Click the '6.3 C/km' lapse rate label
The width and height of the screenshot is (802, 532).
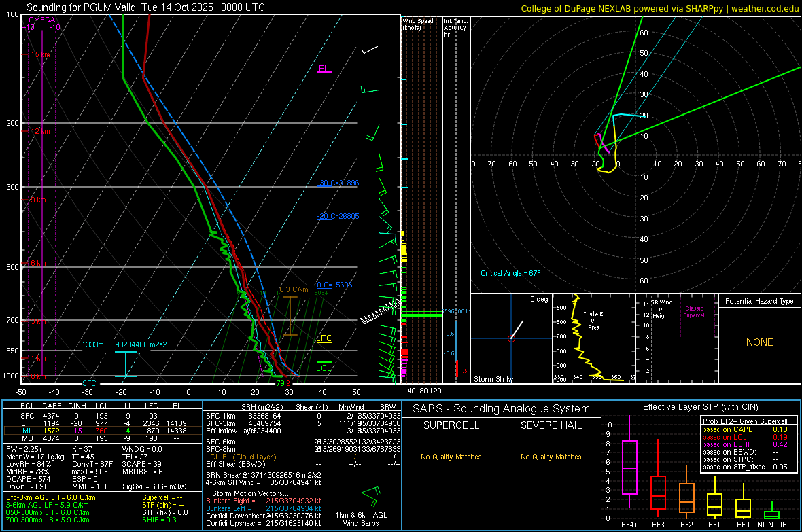point(294,289)
